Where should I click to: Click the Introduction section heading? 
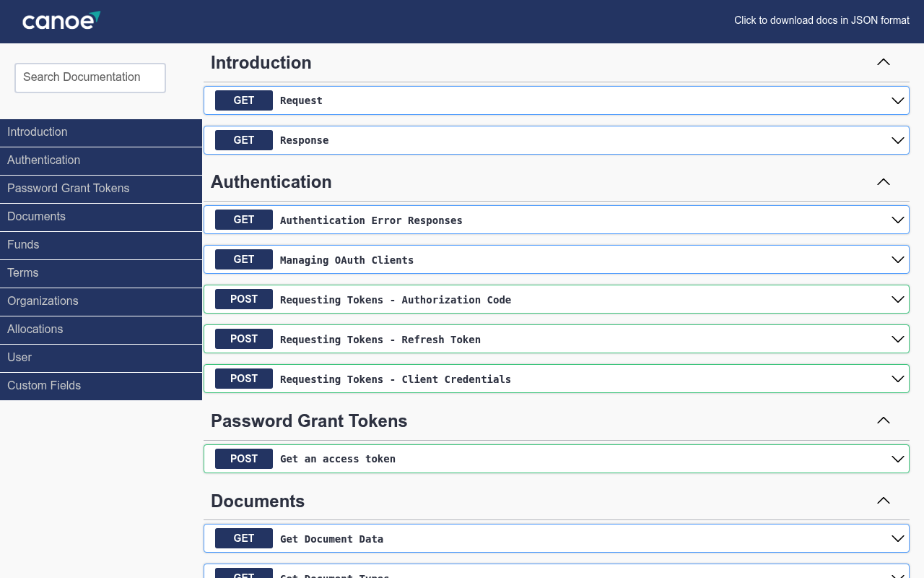tap(261, 63)
